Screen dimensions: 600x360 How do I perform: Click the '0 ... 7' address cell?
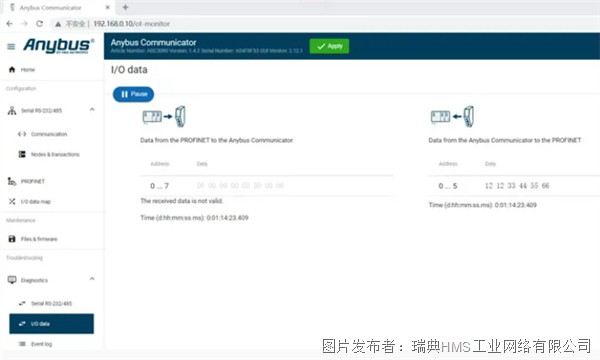pos(160,186)
